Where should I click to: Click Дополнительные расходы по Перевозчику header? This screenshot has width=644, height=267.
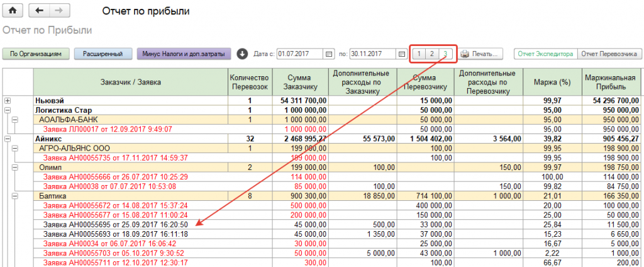(488, 82)
